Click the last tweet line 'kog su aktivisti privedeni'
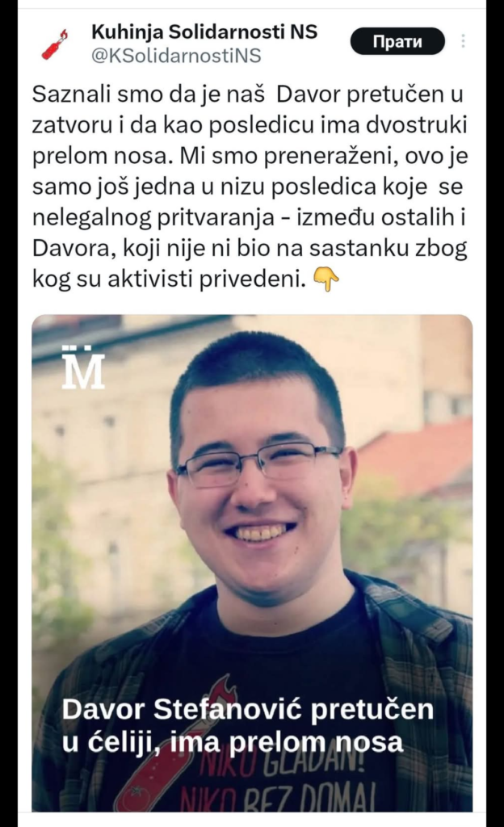 170,279
